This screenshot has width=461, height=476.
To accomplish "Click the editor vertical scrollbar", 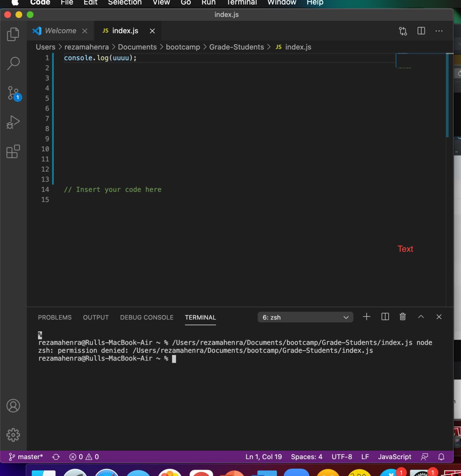I will (x=447, y=95).
